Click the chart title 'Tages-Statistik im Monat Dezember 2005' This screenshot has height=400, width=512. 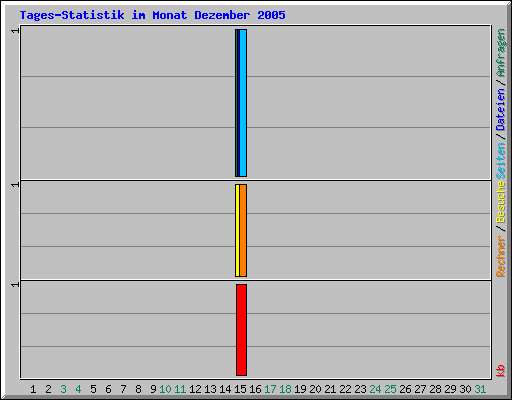click(x=152, y=15)
